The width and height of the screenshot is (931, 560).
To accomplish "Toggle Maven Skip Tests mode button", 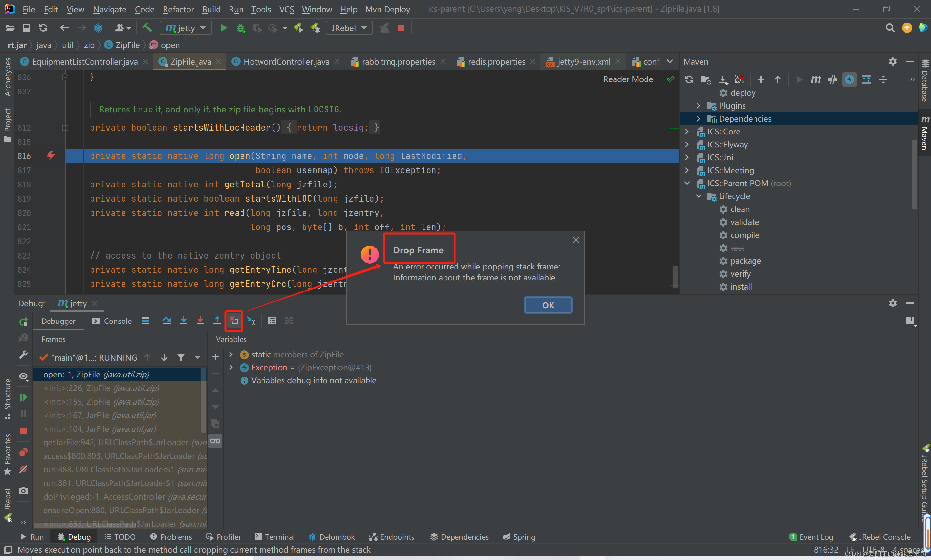I will click(832, 79).
